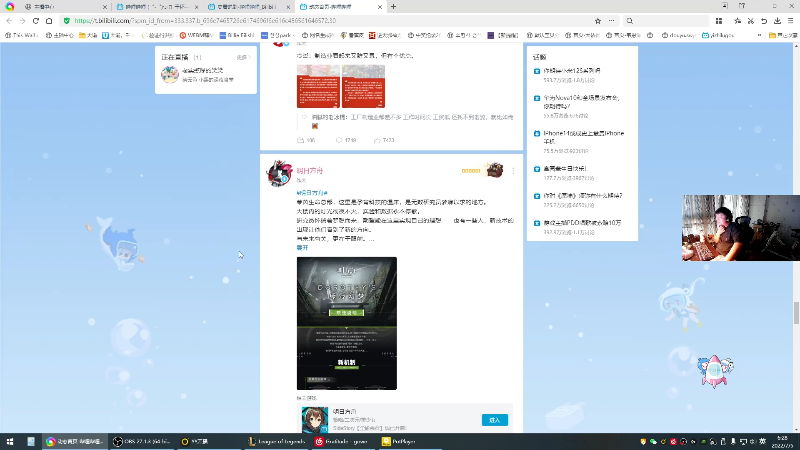Open the first bookmark in bookmarks bar
800x450 pixels.
(21, 35)
